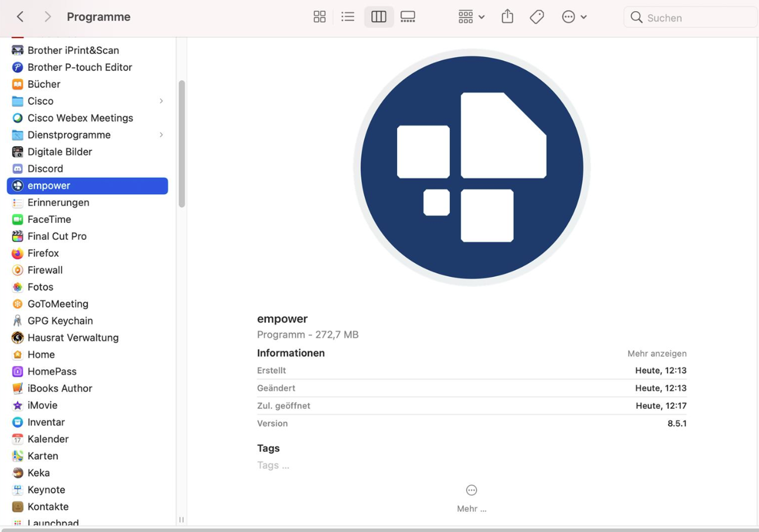Viewport: 759px width, 532px height.
Task: Click the Firewall app icon
Action: pos(18,270)
